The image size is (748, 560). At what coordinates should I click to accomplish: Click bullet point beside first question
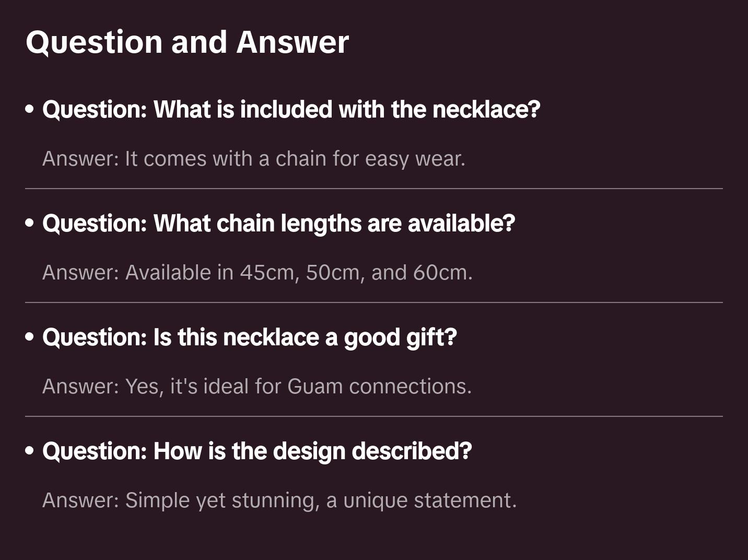[x=30, y=109]
